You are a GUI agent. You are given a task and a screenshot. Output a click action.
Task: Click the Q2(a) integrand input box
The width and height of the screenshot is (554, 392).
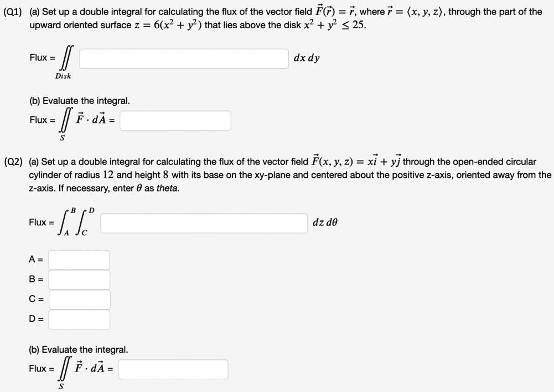coord(204,223)
